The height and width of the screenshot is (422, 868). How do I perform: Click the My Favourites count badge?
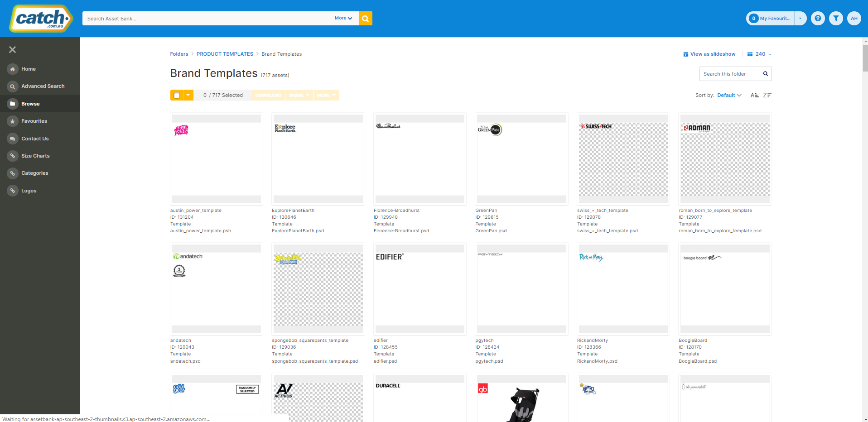(754, 19)
